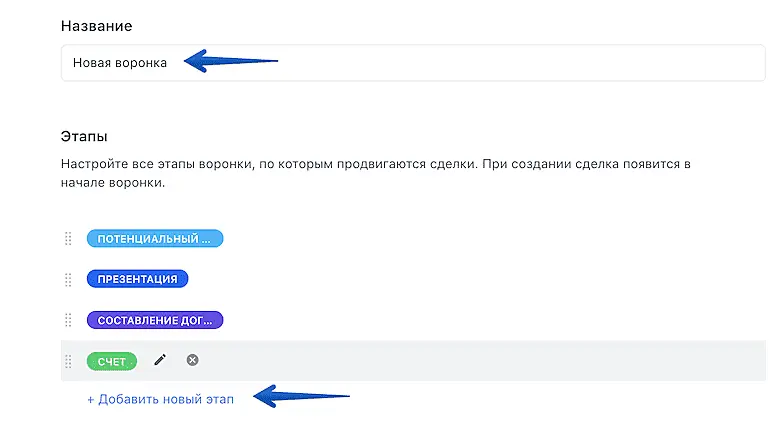Grab the СОСТАВЛЕНИЕ ДОГ... stage drag handle

click(68, 320)
